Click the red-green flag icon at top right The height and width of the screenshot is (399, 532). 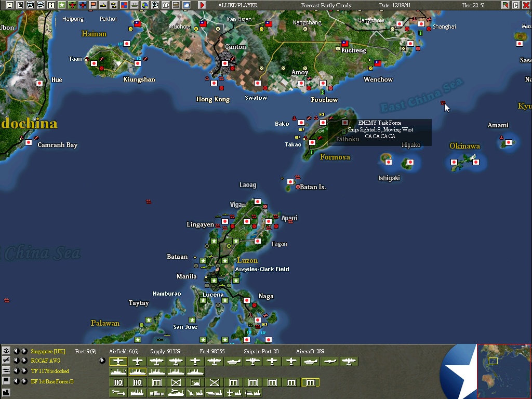click(x=505, y=5)
